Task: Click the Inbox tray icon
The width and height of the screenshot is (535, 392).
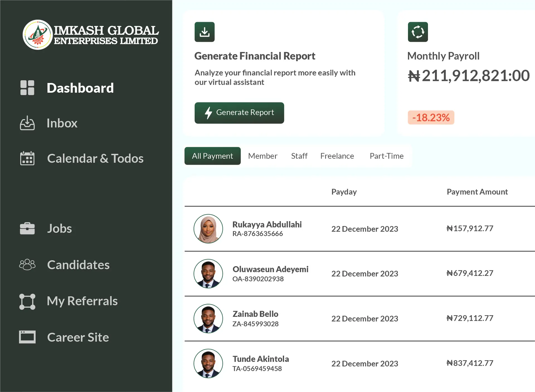Action: click(x=27, y=123)
